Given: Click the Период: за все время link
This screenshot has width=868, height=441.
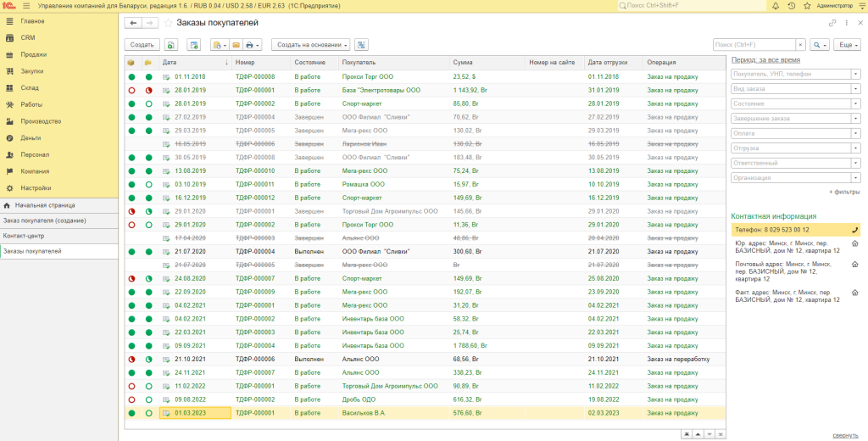Looking at the screenshot, I should click(x=766, y=59).
